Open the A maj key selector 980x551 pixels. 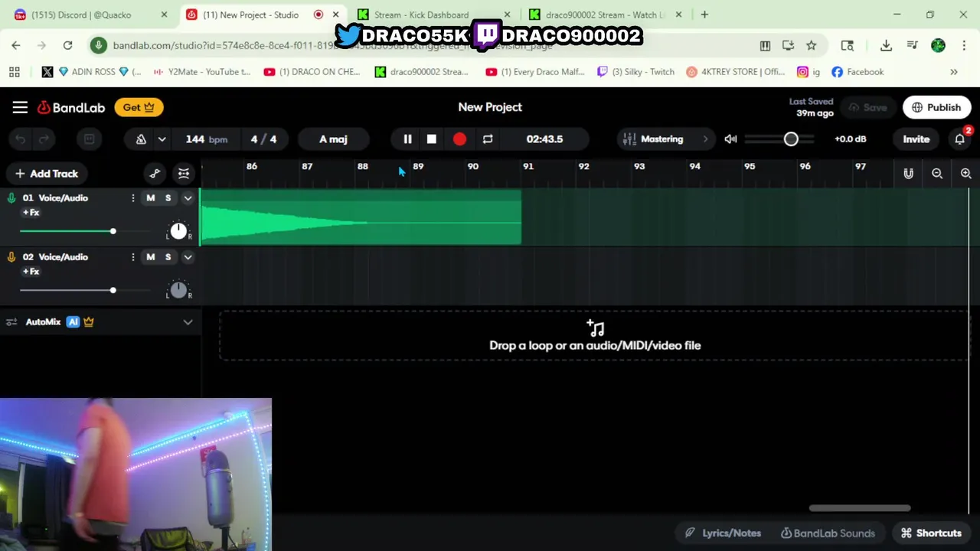[x=333, y=139]
